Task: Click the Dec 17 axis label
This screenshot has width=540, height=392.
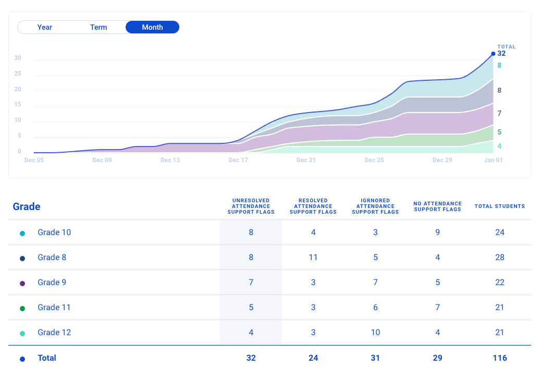Action: click(238, 160)
